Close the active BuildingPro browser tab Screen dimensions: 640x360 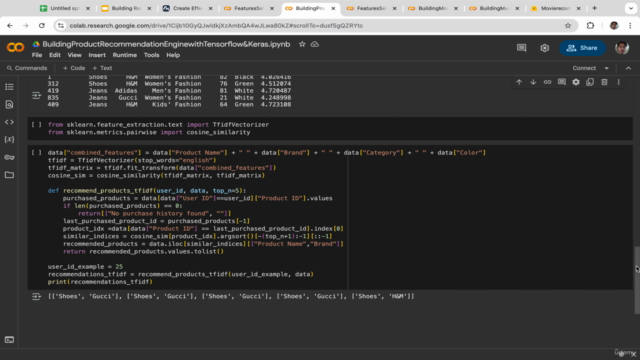(333, 8)
